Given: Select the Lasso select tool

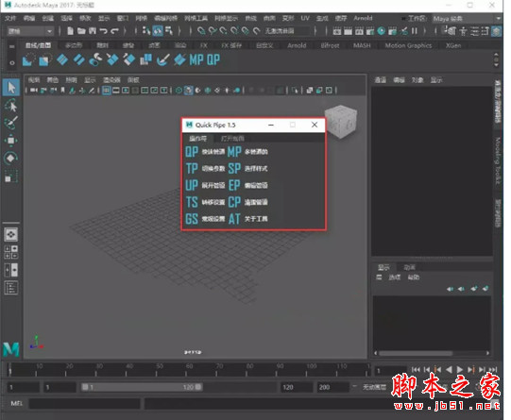Looking at the screenshot, I should coord(11,106).
